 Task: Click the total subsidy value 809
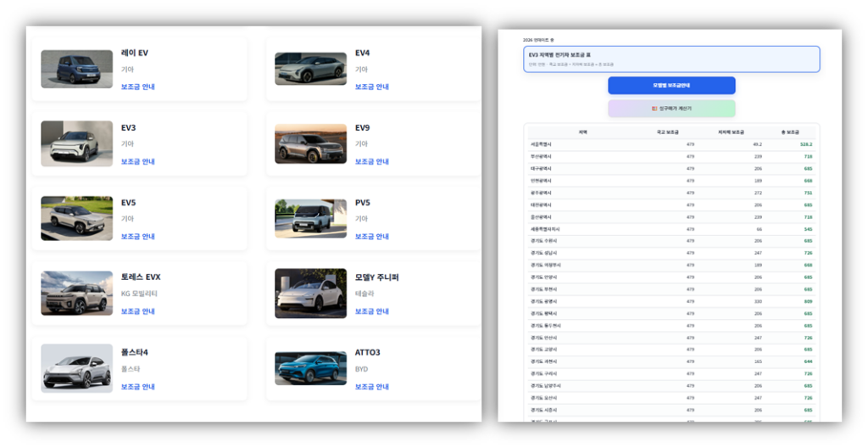(x=808, y=301)
